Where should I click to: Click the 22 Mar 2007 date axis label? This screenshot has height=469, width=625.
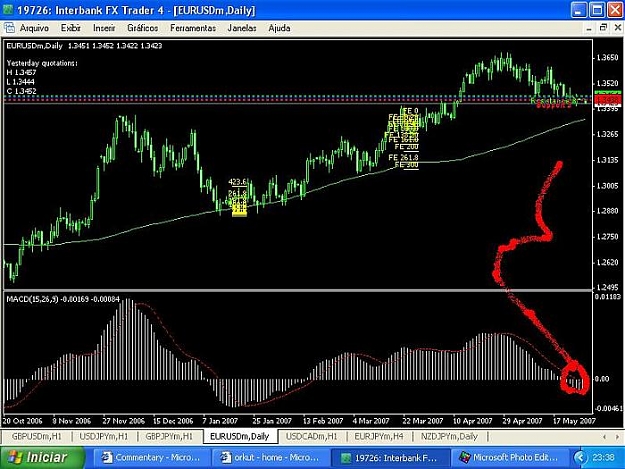423,421
